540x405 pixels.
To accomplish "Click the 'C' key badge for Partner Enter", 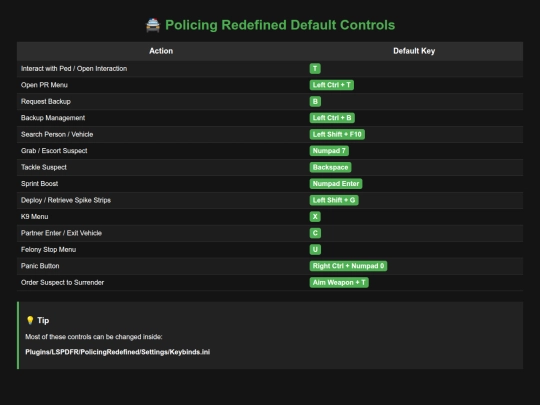I will pos(315,233).
